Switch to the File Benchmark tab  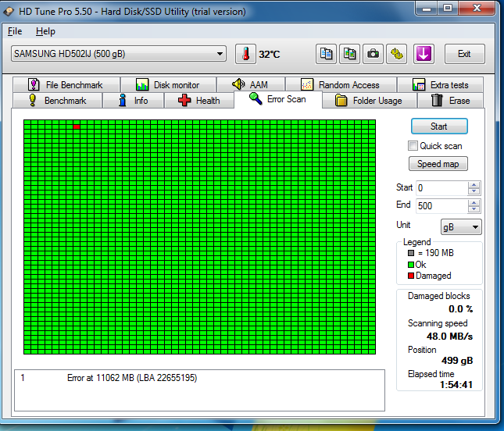tap(66, 85)
